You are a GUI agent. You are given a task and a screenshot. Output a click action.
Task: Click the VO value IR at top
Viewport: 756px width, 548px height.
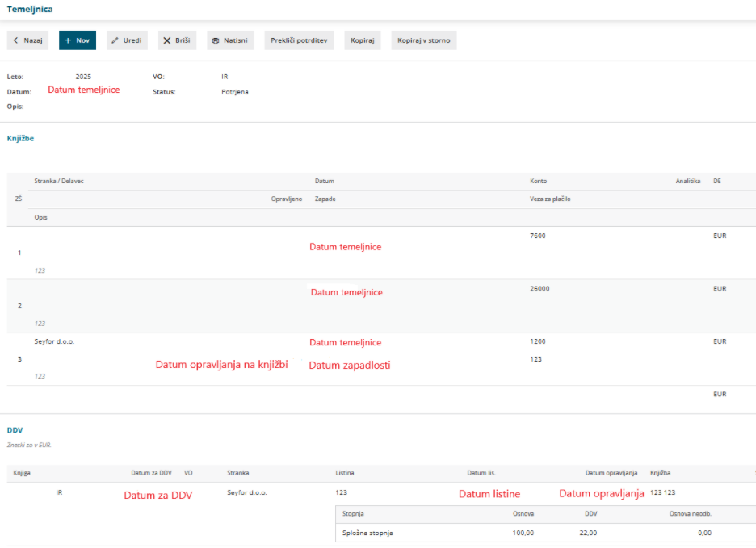click(225, 77)
